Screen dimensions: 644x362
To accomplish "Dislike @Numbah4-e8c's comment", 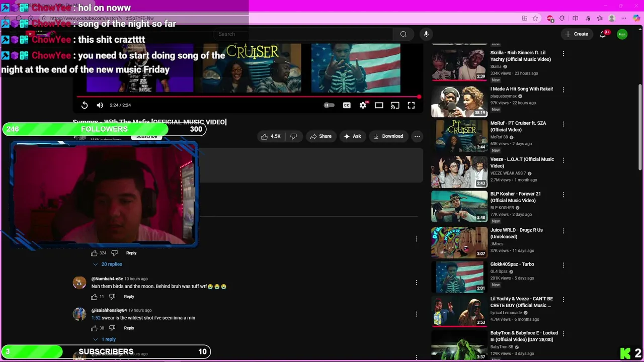I will [112, 297].
